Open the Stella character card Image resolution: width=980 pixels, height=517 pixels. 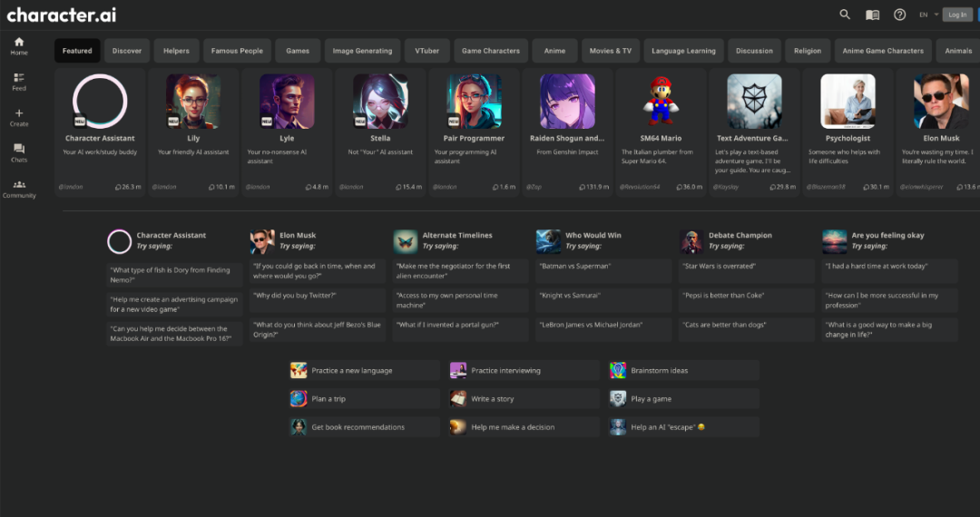[380, 132]
